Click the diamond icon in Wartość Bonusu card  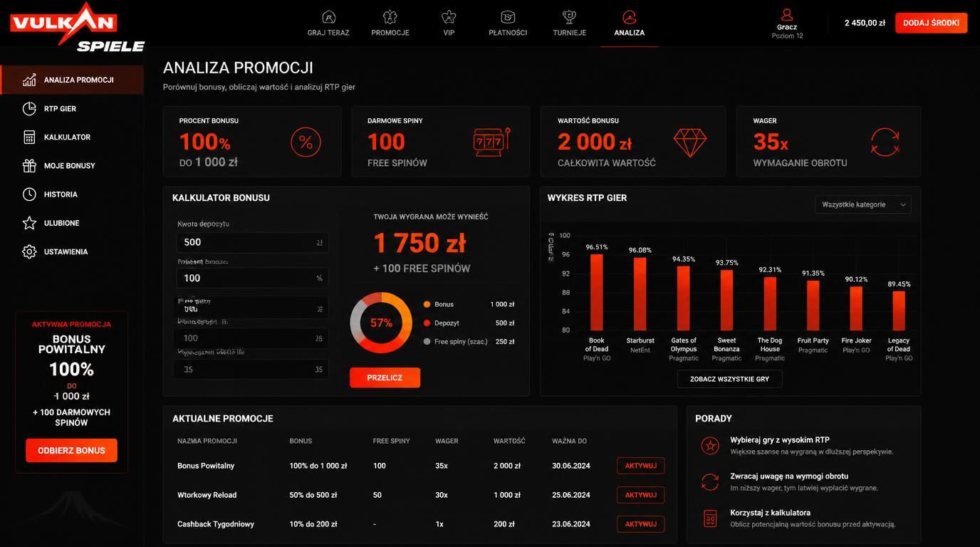[690, 142]
